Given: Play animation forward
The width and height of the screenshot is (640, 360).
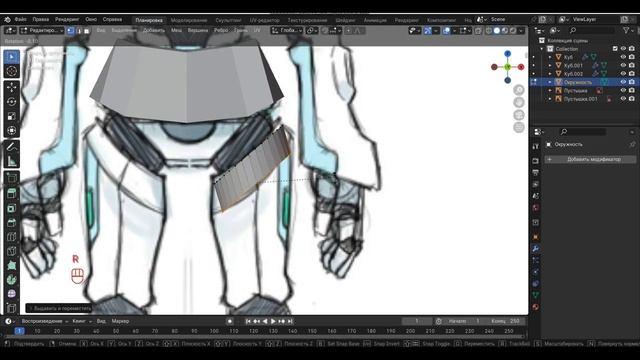Looking at the screenshot, I should [x=273, y=321].
